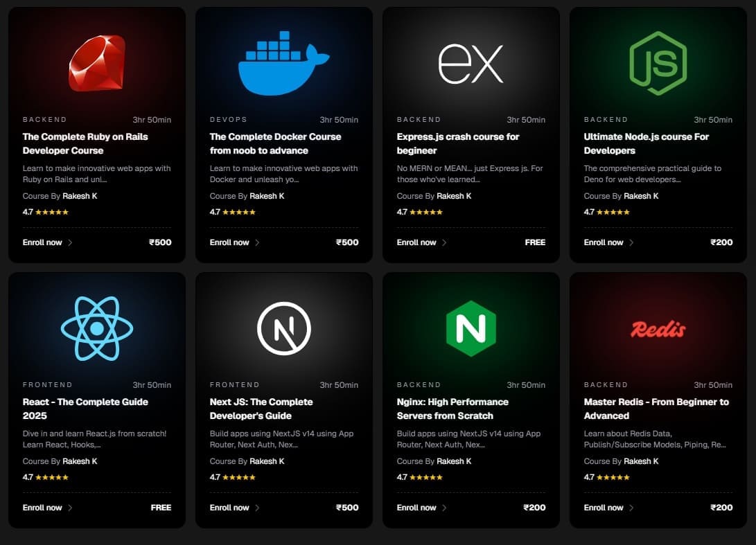Click the Express 'ex' logo
The width and height of the screenshot is (756, 545).
pyautogui.click(x=471, y=64)
